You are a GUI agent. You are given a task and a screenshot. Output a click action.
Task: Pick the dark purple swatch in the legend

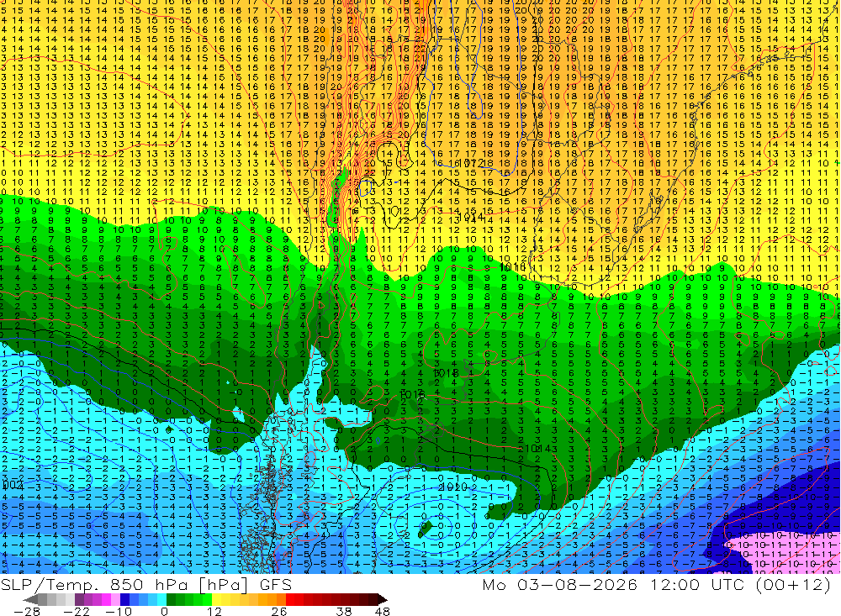pyautogui.click(x=79, y=599)
